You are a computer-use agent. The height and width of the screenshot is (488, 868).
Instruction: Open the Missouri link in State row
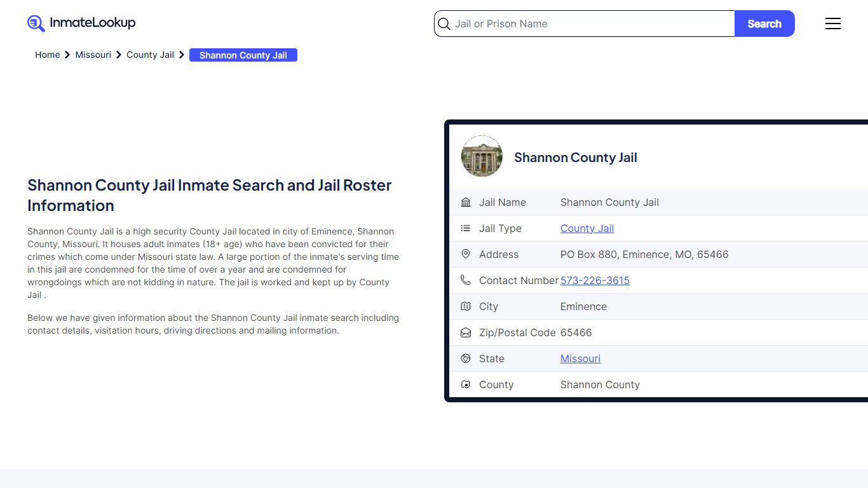point(580,358)
